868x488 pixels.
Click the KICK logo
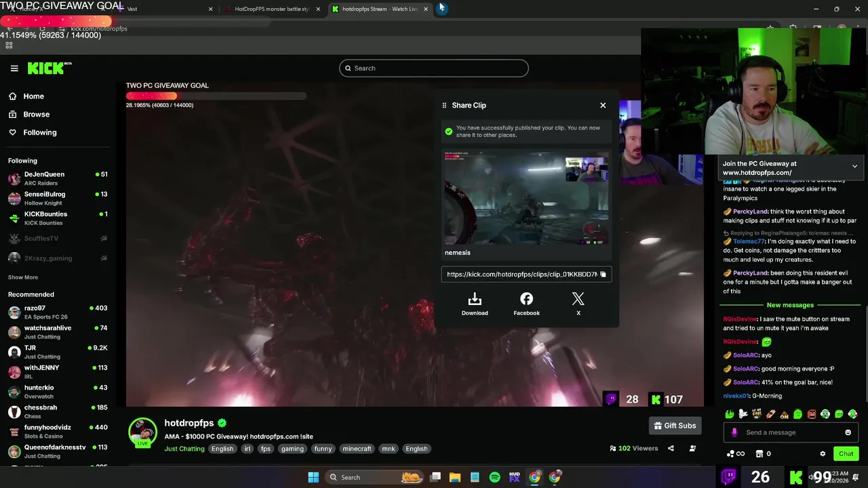(49, 68)
